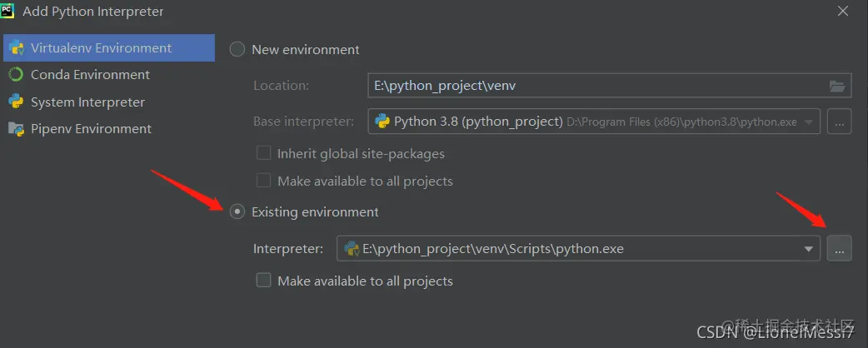Switch to System Interpreter option

tap(87, 102)
